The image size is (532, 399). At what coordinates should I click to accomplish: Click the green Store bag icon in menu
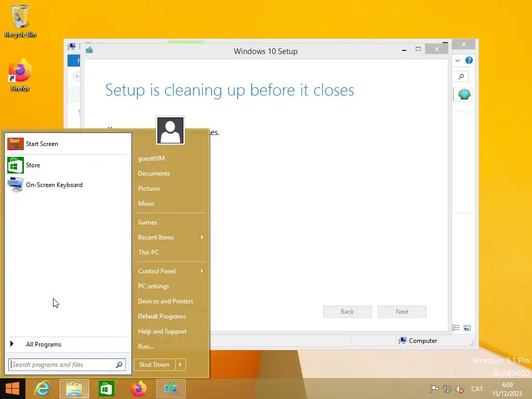pos(16,165)
